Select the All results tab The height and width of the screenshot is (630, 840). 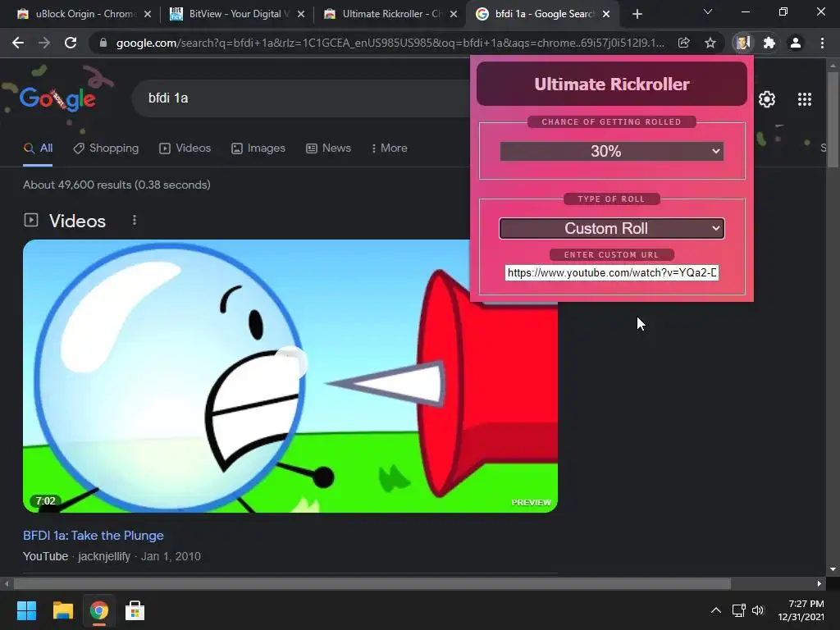38,148
